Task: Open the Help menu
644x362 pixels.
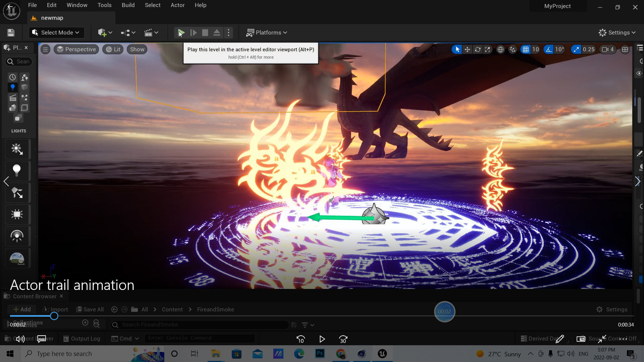Action: (x=201, y=5)
